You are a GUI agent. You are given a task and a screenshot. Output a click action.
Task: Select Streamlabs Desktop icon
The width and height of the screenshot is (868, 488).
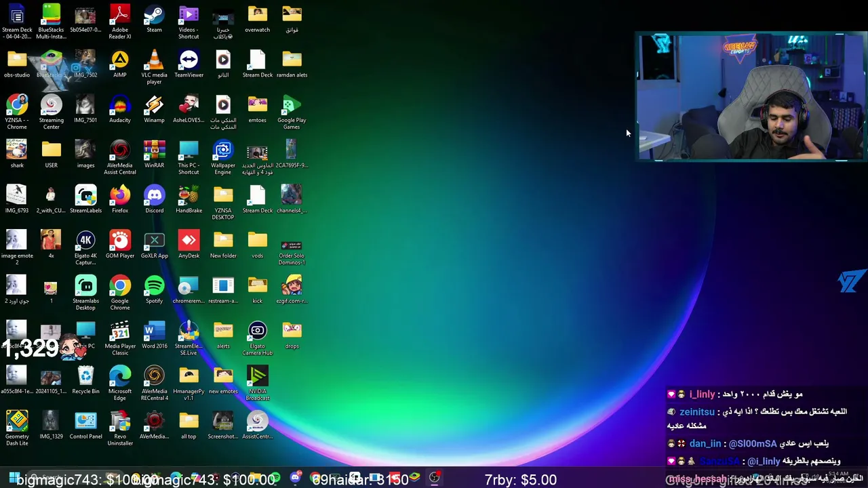(85, 293)
